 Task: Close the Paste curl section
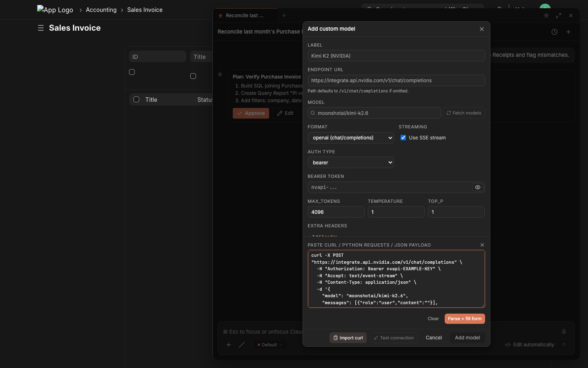pyautogui.click(x=482, y=245)
